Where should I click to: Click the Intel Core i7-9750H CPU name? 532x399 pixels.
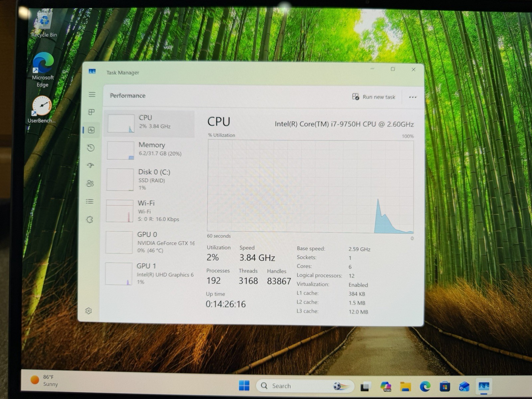tap(344, 124)
